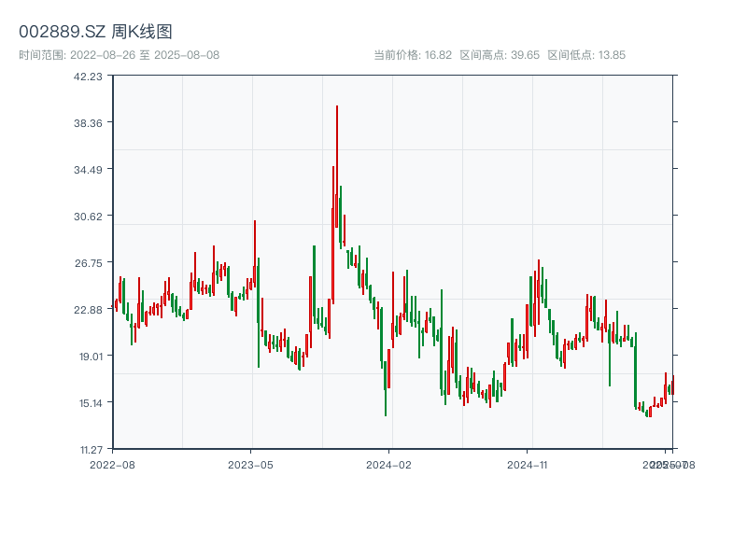Click the y-axis label 26.75
Image resolution: width=747 pixels, height=560 pixels.
point(89,263)
